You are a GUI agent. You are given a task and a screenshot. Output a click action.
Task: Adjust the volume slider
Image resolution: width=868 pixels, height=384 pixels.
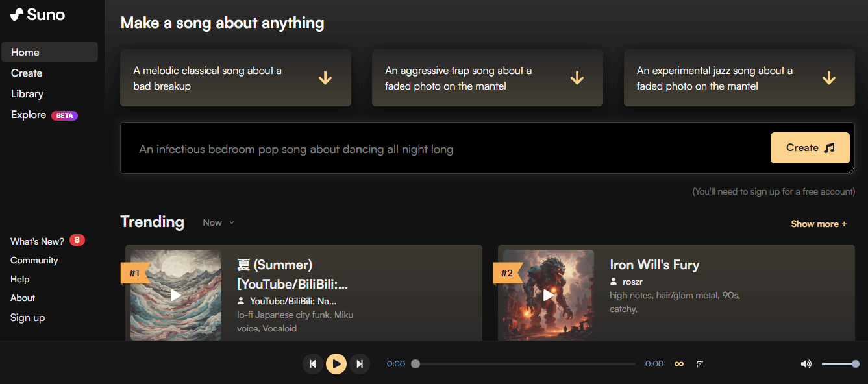tap(840, 364)
